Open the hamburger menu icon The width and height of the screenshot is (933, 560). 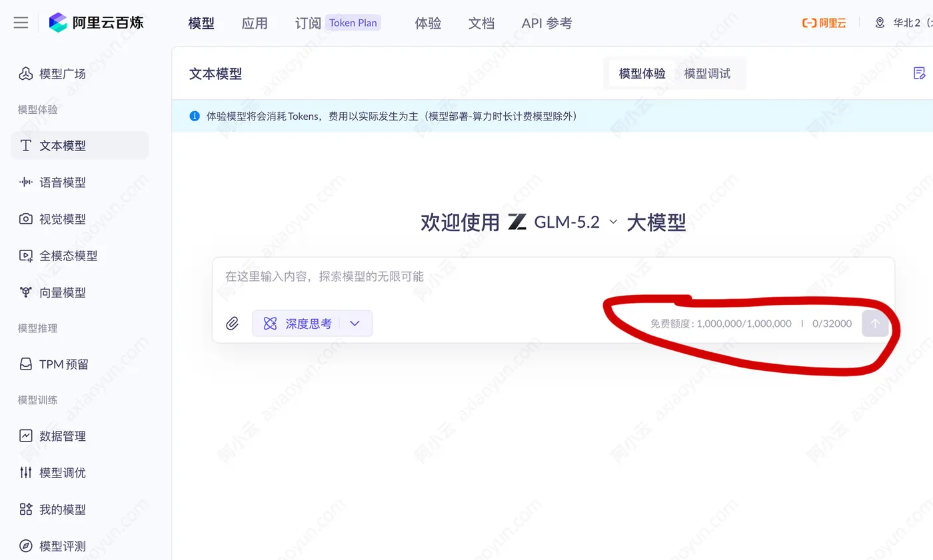pyautogui.click(x=21, y=23)
